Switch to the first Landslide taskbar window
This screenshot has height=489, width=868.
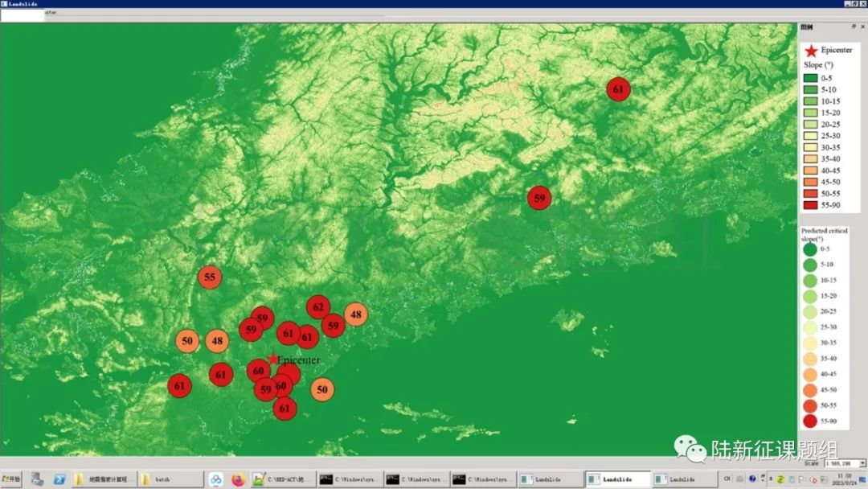click(x=551, y=480)
